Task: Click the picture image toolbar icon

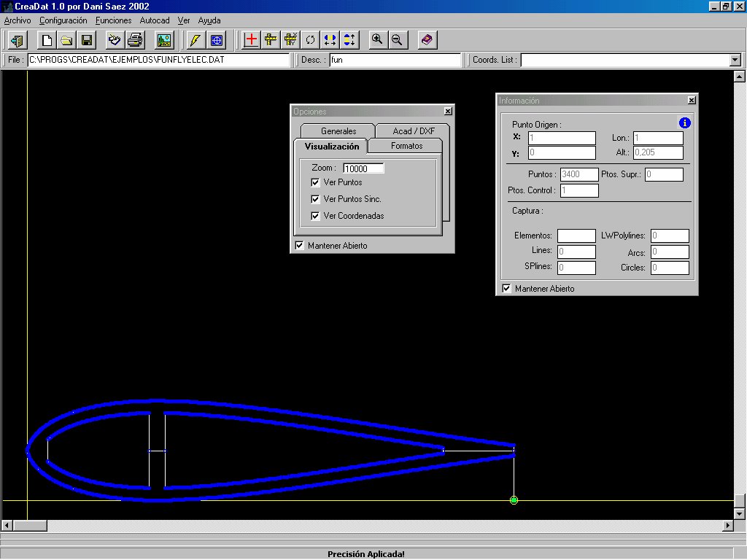Action: [x=164, y=40]
